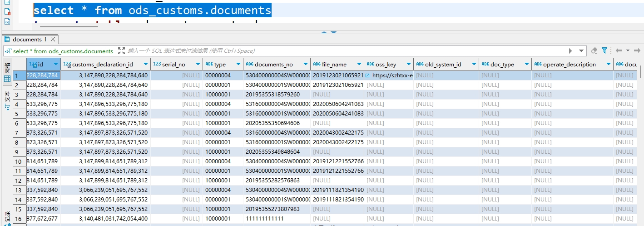The width and height of the screenshot is (644, 226).
Task: Toggle the record (记录) panel mode
Action: 7,217
